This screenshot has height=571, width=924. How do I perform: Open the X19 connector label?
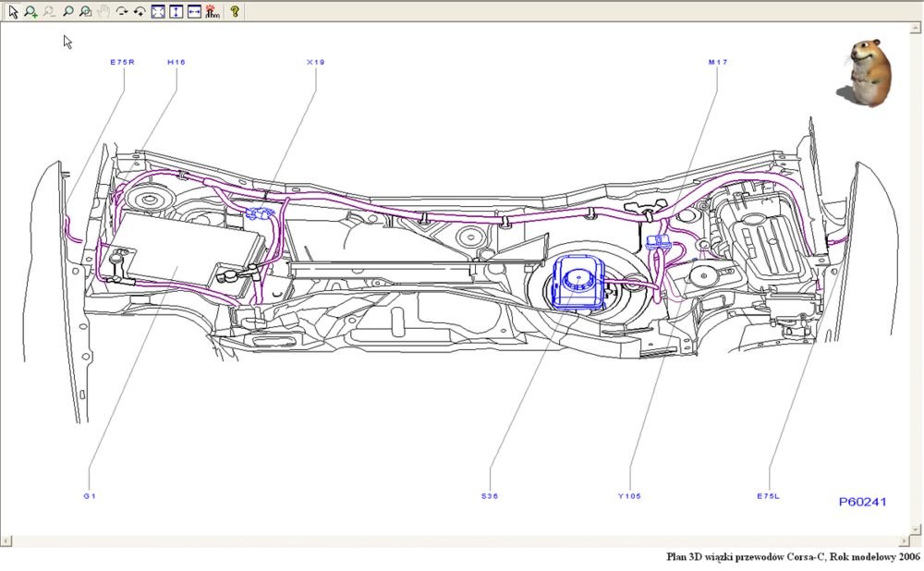click(x=315, y=62)
